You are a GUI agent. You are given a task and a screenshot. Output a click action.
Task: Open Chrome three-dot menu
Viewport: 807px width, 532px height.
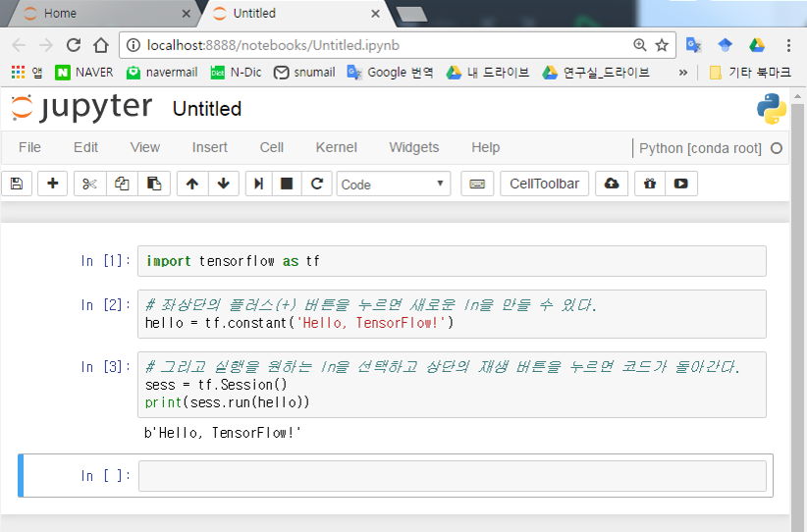click(x=788, y=45)
